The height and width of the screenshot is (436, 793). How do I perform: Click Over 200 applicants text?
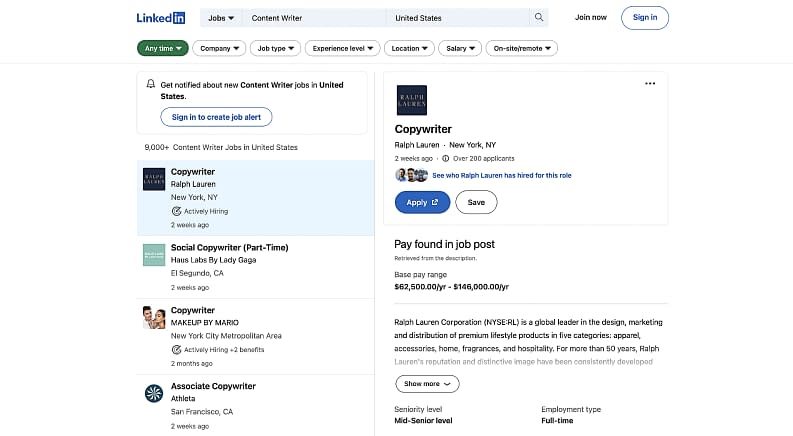(483, 158)
